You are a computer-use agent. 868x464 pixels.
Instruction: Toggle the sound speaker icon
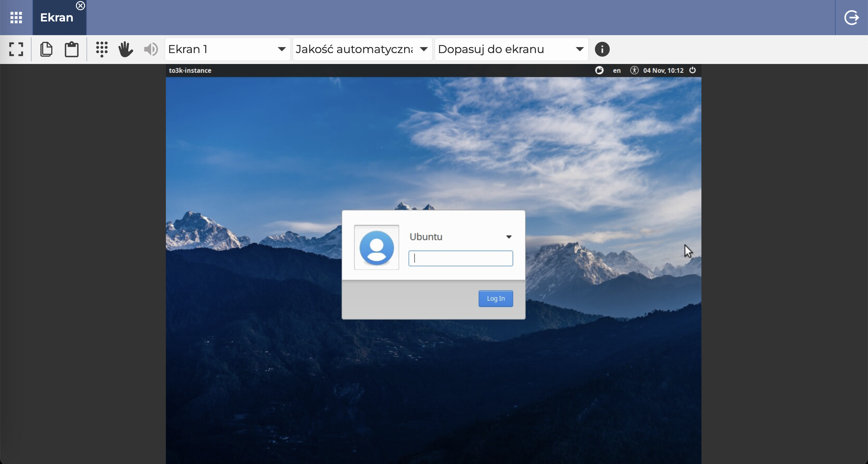[151, 49]
